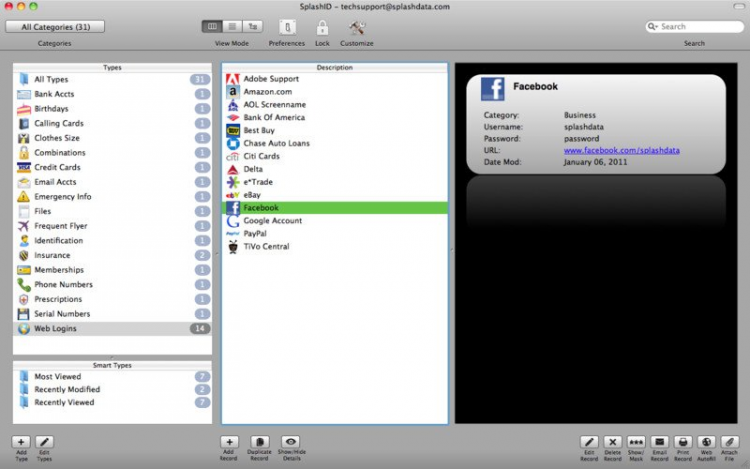Screen dimensions: 750x469
Task: Select the Identification type
Action: click(x=112, y=240)
